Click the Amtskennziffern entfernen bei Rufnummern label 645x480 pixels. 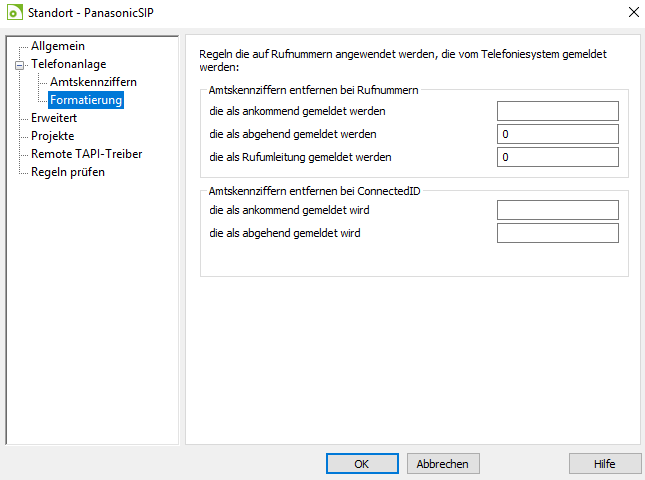[313, 90]
